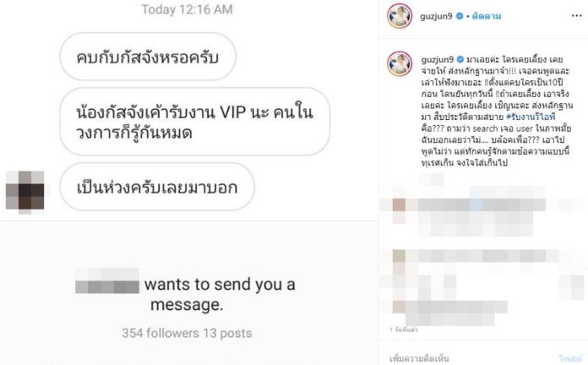
Task: Click the avatar beside the caption
Action: tap(400, 63)
